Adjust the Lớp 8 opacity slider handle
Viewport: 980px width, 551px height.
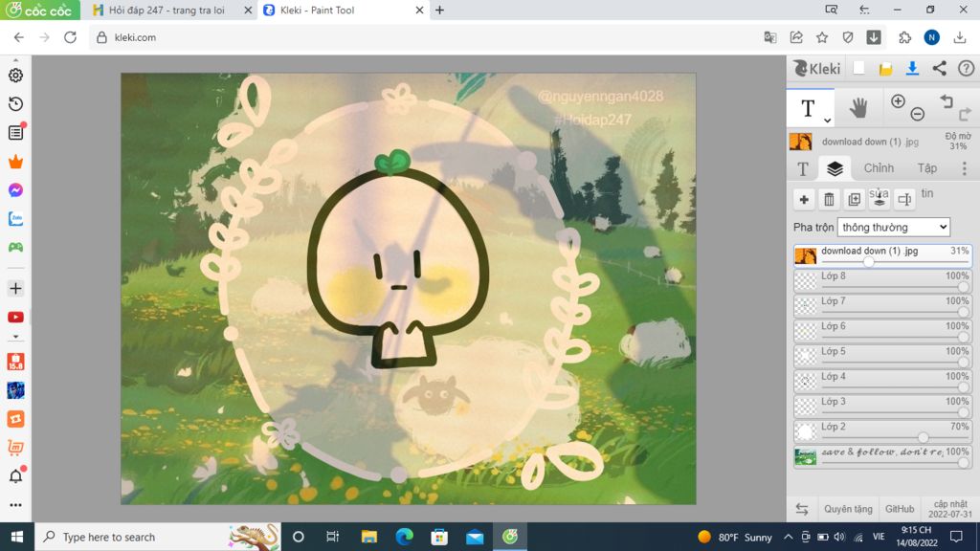963,287
